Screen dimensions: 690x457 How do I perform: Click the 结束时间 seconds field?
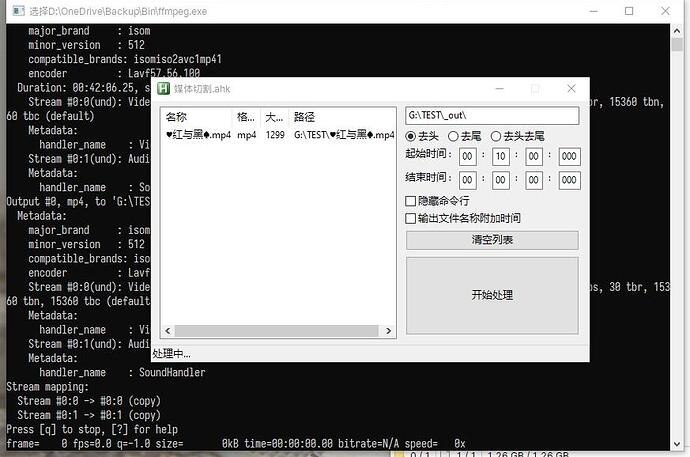[x=534, y=180]
